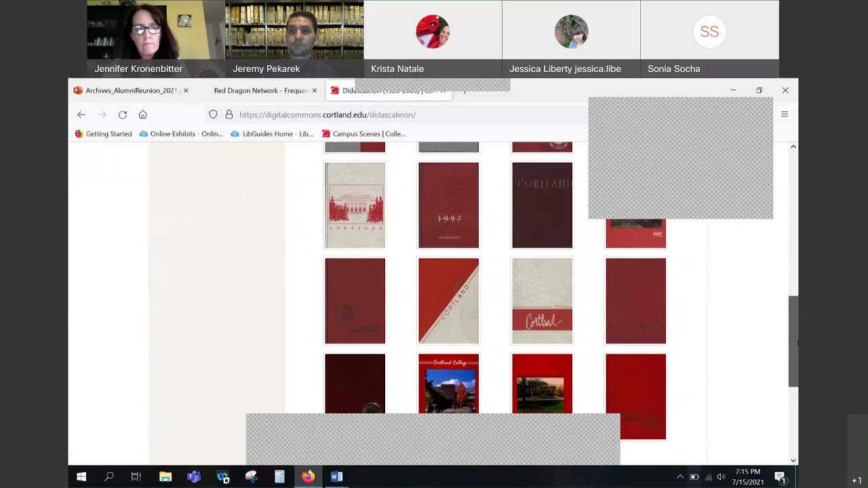
Task: Open Windows taskbar search
Action: point(109,476)
